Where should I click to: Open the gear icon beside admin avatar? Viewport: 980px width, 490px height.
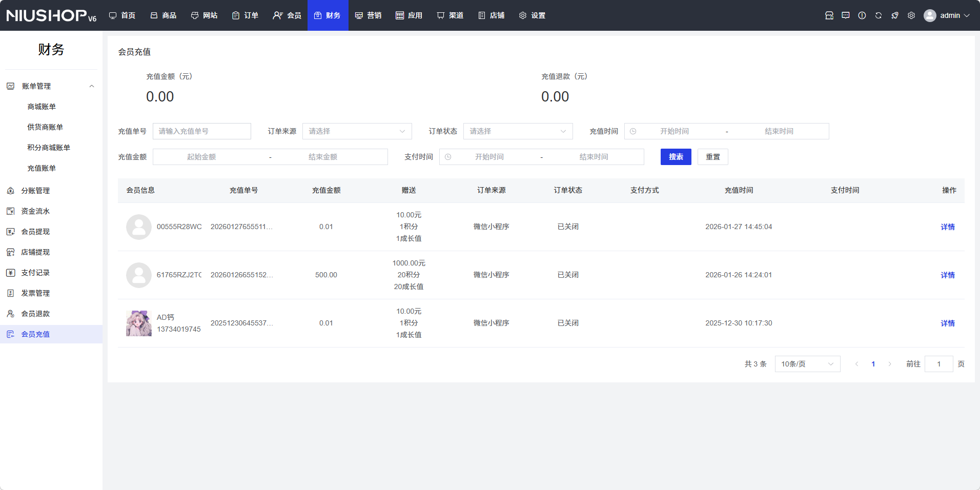point(911,15)
